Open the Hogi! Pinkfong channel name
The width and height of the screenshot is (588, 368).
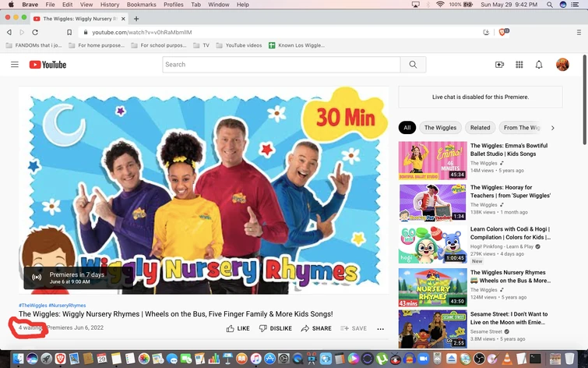click(502, 246)
